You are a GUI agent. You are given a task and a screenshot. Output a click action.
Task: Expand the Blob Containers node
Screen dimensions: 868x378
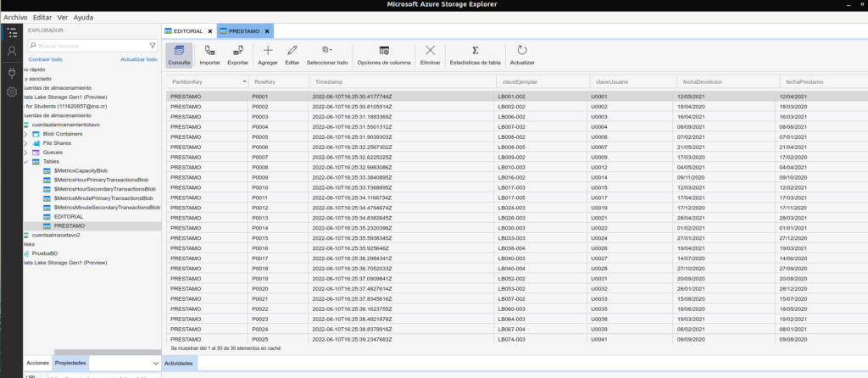pos(25,134)
